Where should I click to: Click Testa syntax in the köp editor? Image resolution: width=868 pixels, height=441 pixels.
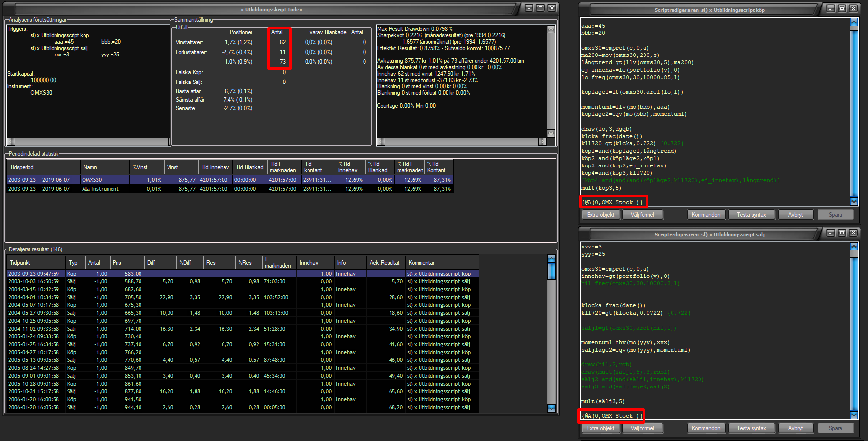pos(751,215)
